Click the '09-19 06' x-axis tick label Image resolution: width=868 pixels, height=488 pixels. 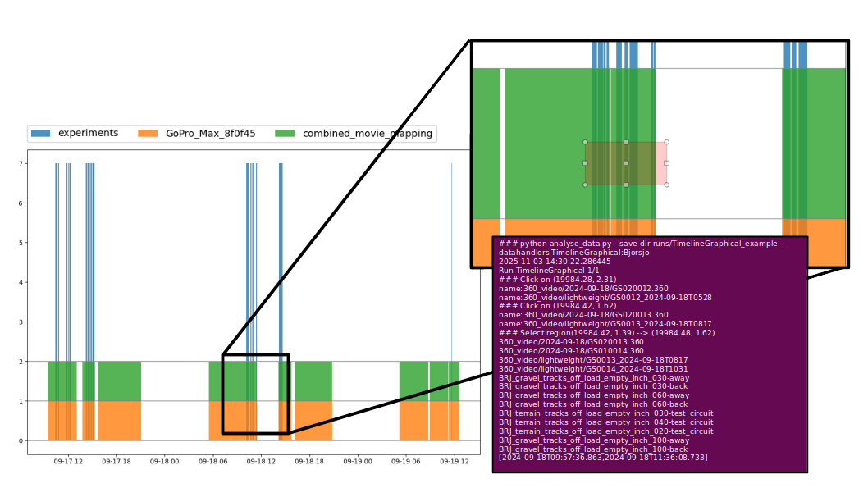tap(406, 462)
